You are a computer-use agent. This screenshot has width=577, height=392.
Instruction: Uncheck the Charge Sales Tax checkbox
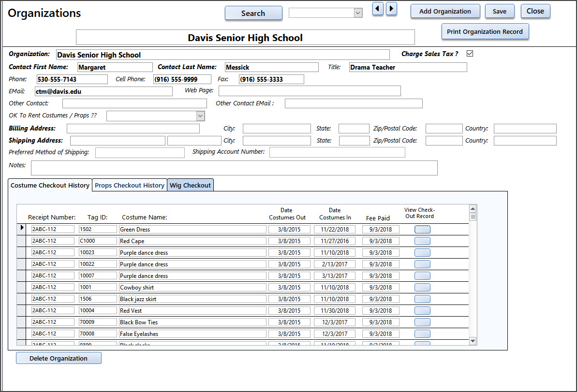[470, 54]
